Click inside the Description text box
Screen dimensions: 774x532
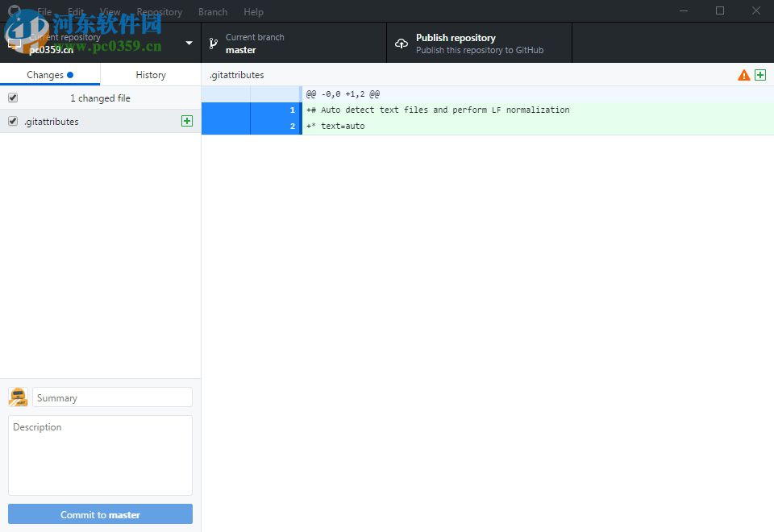click(x=100, y=454)
